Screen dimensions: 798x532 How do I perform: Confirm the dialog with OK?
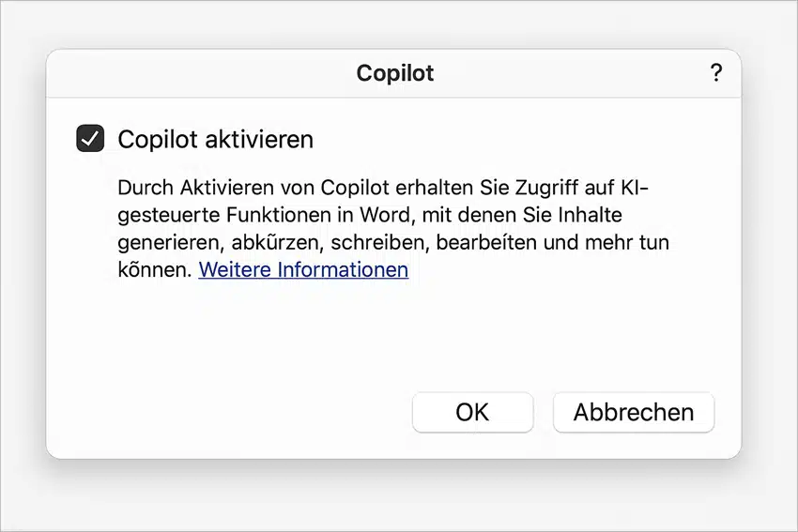[x=473, y=413]
